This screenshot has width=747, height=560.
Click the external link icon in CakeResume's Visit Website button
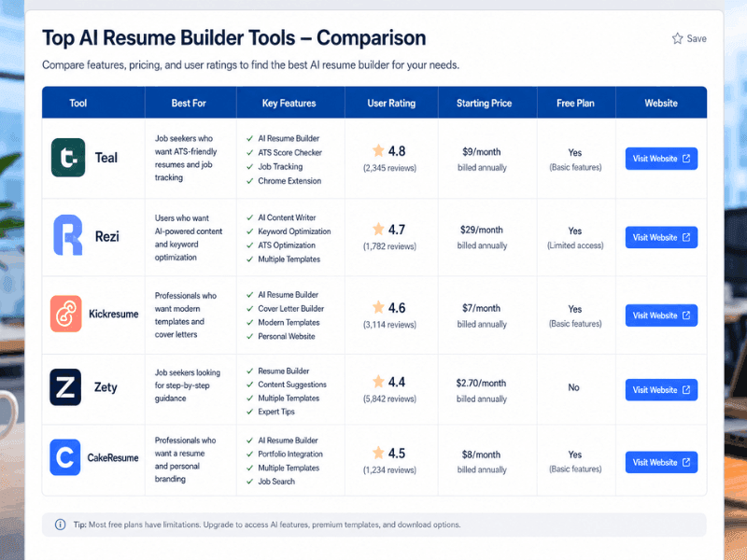686,462
